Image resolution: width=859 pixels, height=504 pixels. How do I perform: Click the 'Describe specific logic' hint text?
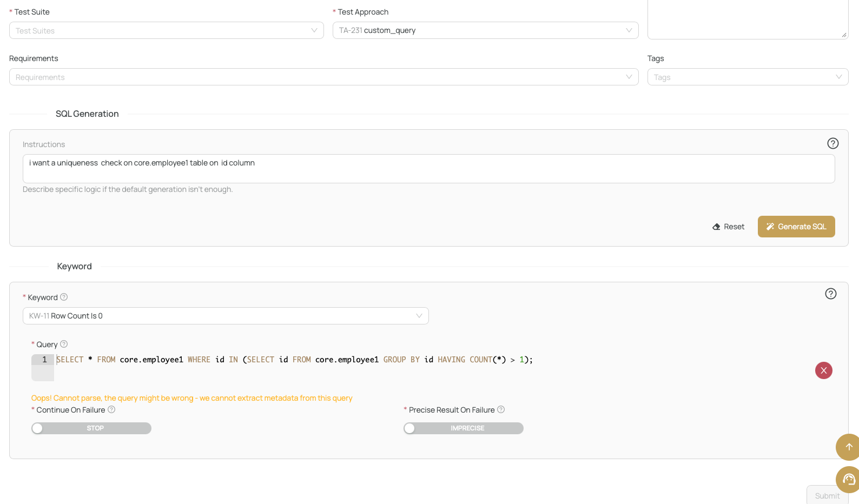128,189
